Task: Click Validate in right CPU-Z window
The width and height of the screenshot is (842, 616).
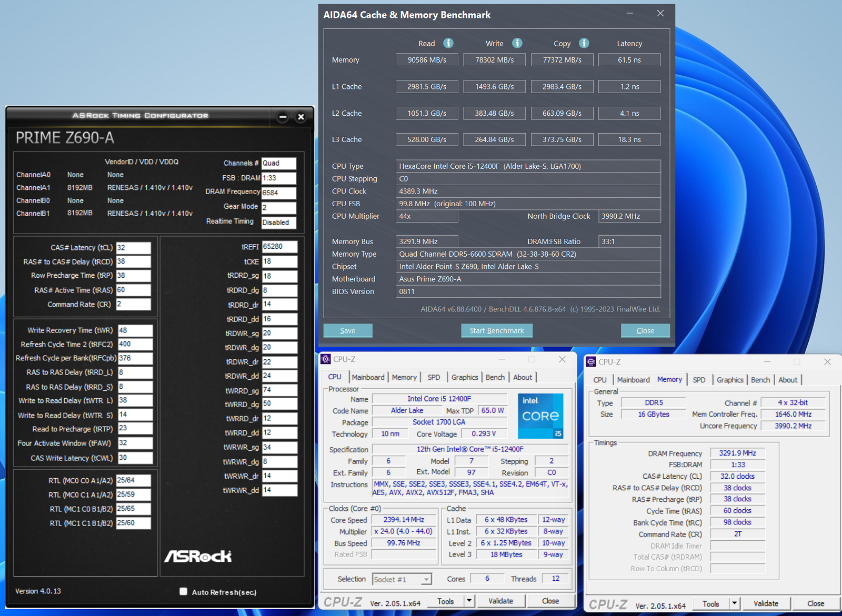Action: (766, 603)
